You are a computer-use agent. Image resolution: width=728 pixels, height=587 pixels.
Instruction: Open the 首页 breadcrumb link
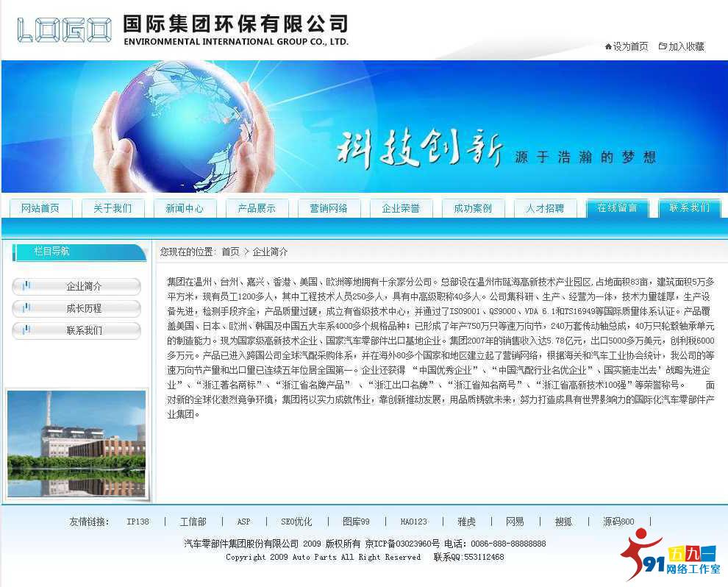click(x=229, y=250)
